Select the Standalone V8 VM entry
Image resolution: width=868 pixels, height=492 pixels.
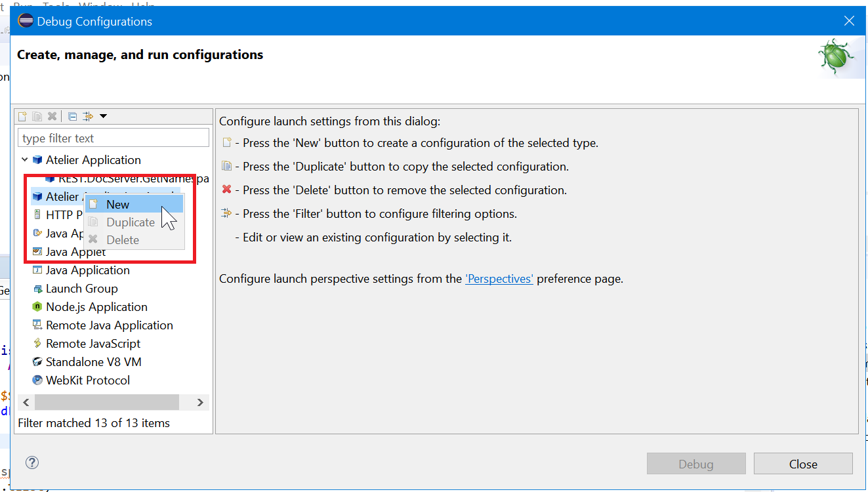(93, 362)
